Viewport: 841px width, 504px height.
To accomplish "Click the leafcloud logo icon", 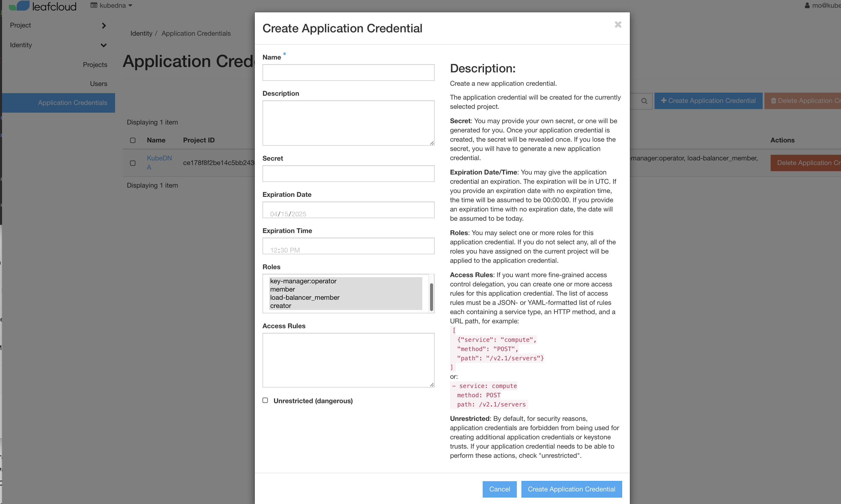I will point(19,6).
